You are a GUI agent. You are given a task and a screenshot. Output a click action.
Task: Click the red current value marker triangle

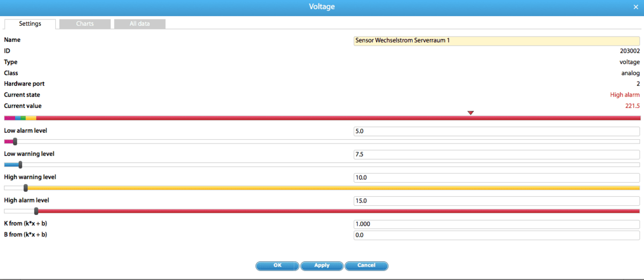pyautogui.click(x=471, y=113)
